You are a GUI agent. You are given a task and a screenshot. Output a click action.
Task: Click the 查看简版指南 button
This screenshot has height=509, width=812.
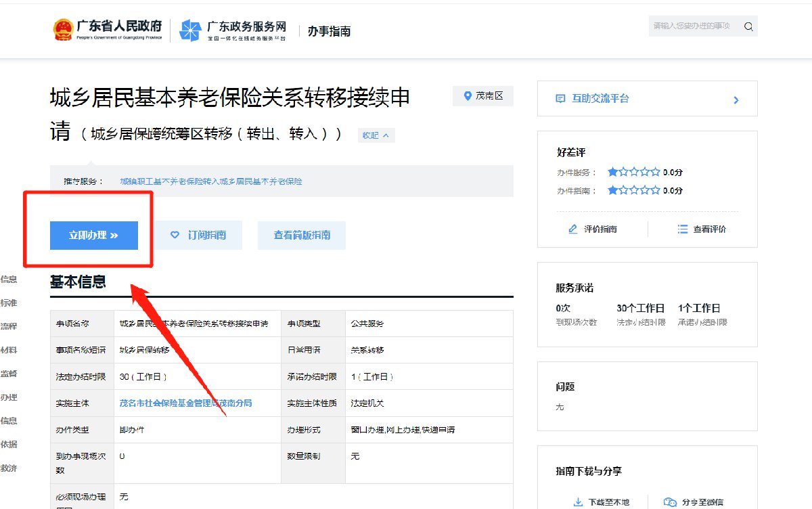(x=302, y=235)
